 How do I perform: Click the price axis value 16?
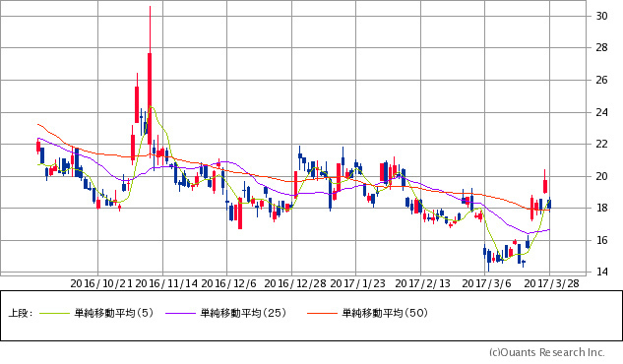coord(601,240)
